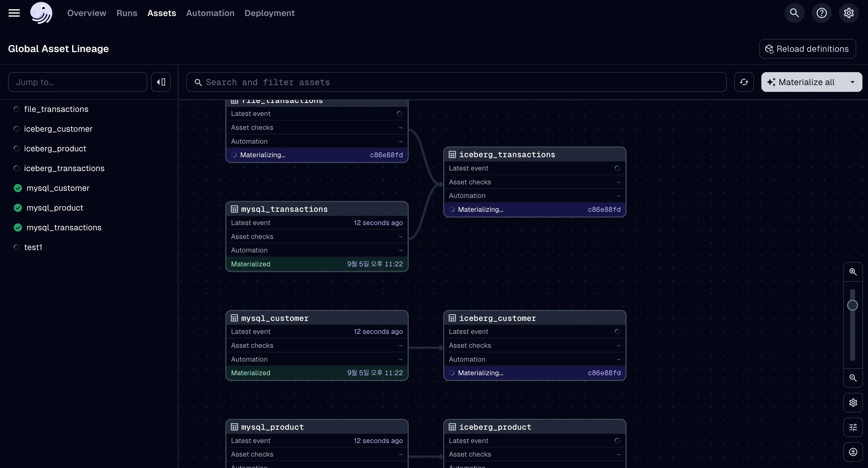Open run c86e88fd on iceberg_transactions
Image resolution: width=868 pixels, height=468 pixels.
[x=604, y=209]
